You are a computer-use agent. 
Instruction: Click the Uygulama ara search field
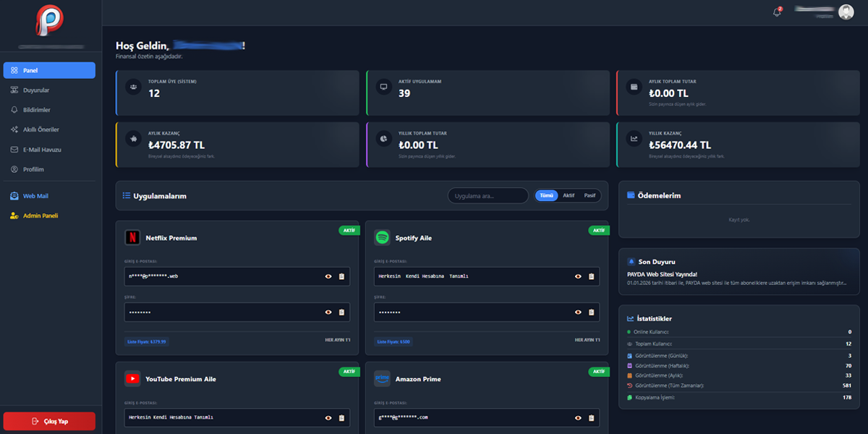(488, 195)
